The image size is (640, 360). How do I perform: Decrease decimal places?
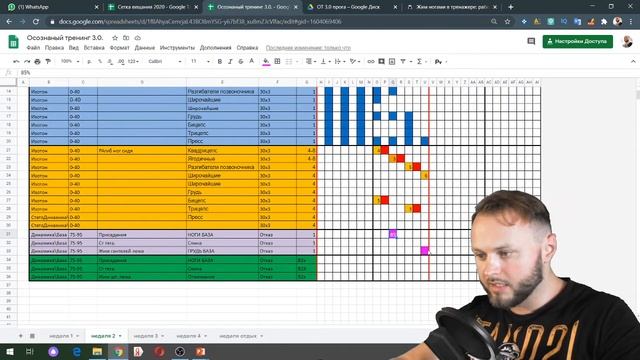tap(110, 62)
